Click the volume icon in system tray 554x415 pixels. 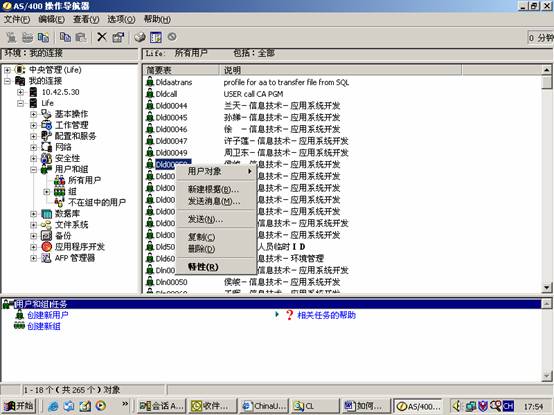tap(457, 406)
